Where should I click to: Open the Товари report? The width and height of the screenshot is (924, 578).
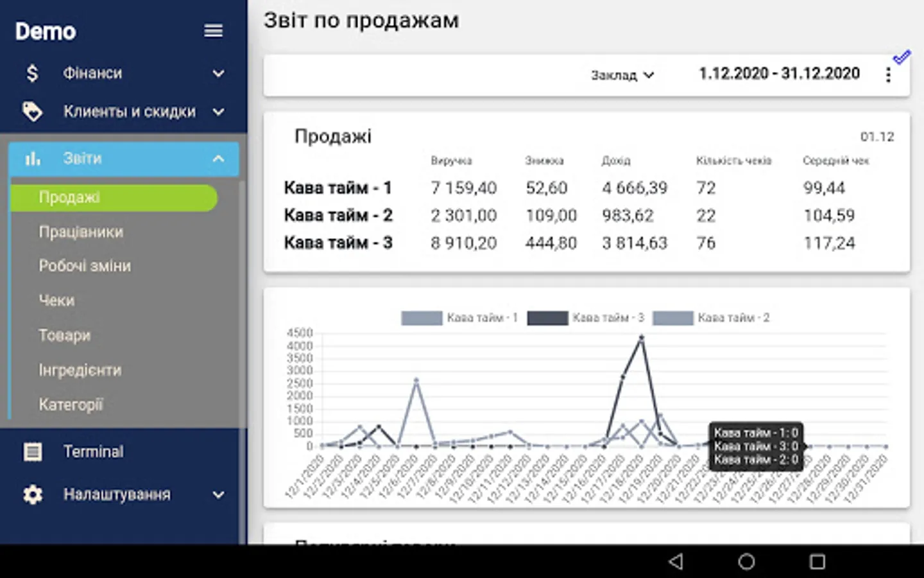[x=65, y=335]
